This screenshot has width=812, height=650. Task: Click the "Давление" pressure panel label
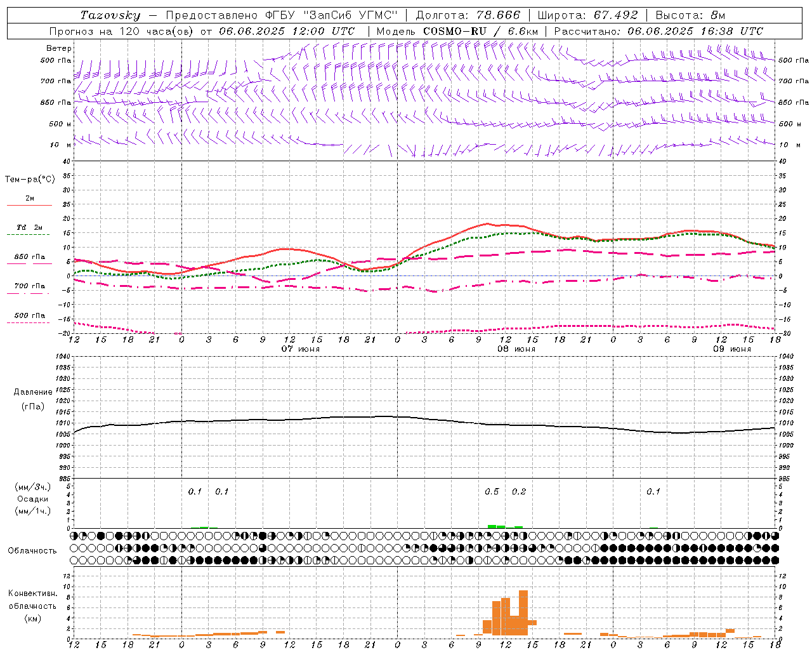[x=32, y=392]
